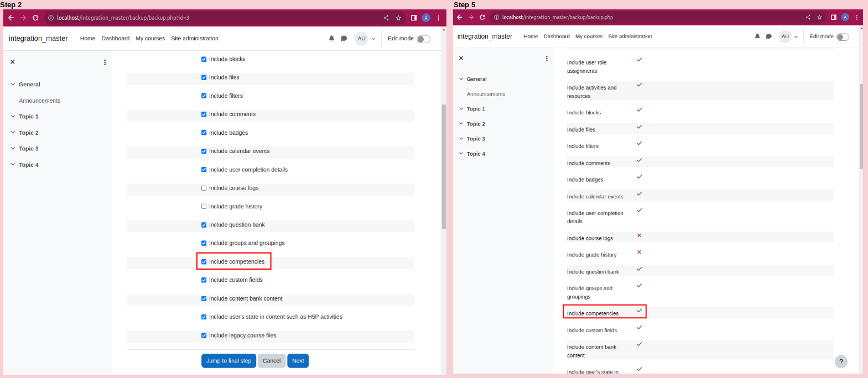Click the Next button
This screenshot has width=868, height=378.
coord(298,361)
